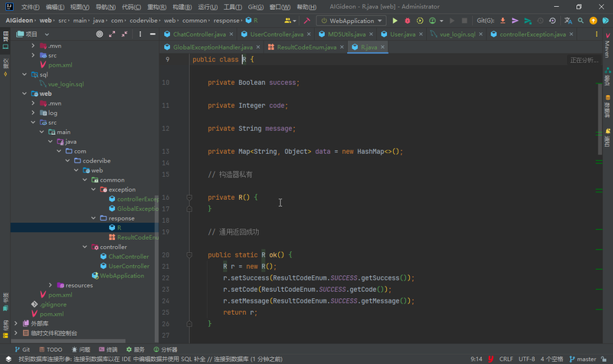Open Search Everywhere magnifier icon
The height and width of the screenshot is (364, 613).
click(x=581, y=21)
